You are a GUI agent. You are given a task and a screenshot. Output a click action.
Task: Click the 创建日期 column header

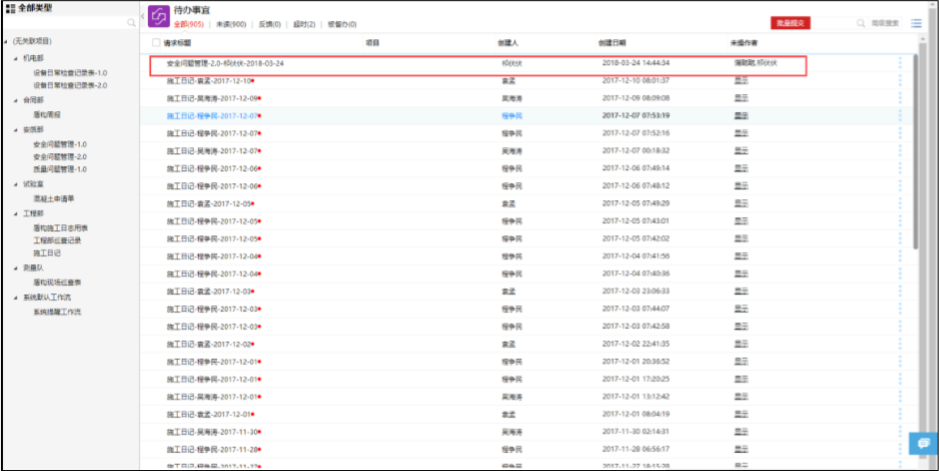coord(612,43)
